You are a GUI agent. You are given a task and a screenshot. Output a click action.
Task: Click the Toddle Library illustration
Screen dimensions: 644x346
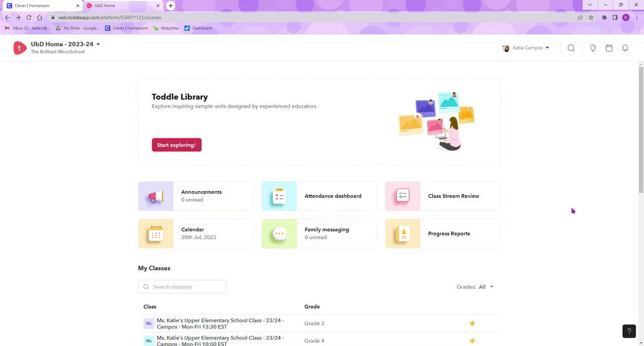tap(436, 121)
